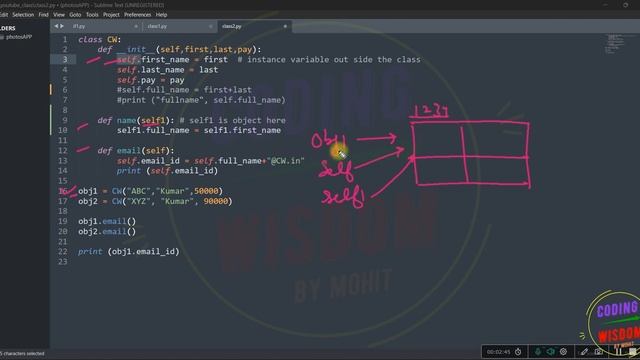Click the __init__ method definition
Viewport: 640px width, 360px height.
tap(179, 49)
